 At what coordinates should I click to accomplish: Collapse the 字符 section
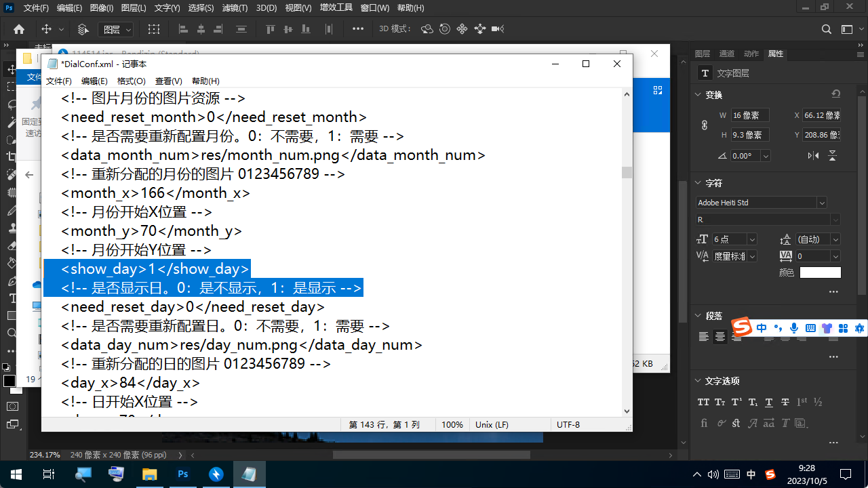(699, 183)
